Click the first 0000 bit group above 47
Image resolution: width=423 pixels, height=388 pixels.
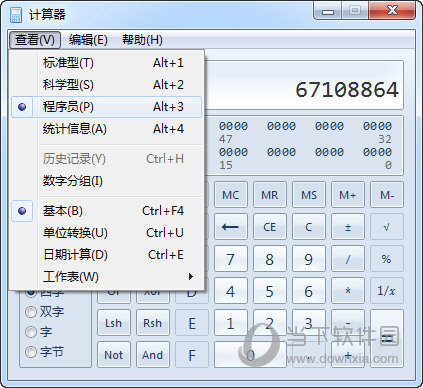click(x=233, y=126)
